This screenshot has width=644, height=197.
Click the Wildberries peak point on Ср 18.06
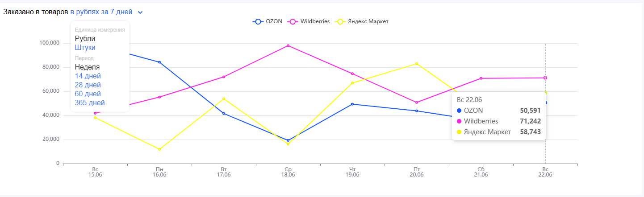coord(288,45)
